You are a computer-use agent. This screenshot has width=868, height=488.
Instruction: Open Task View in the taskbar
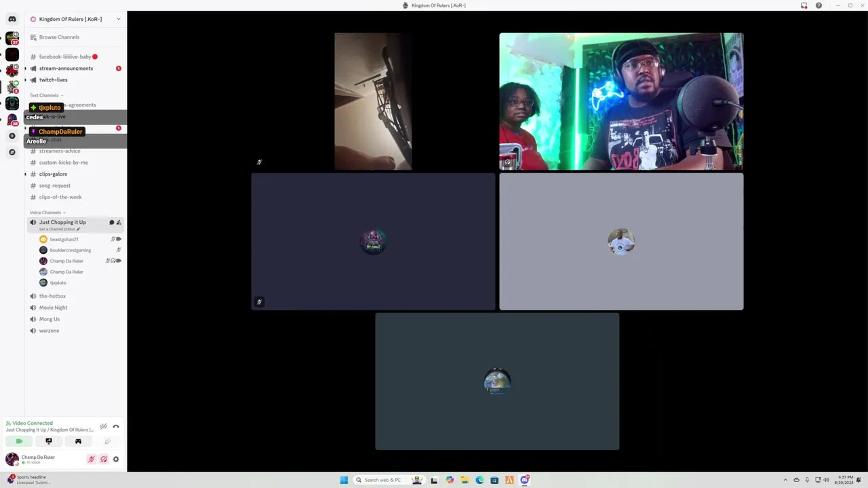click(x=434, y=480)
